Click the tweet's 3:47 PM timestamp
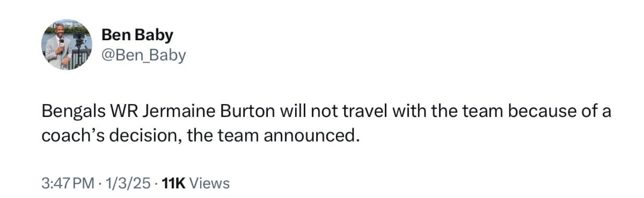This screenshot has width=644, height=198. (x=68, y=184)
